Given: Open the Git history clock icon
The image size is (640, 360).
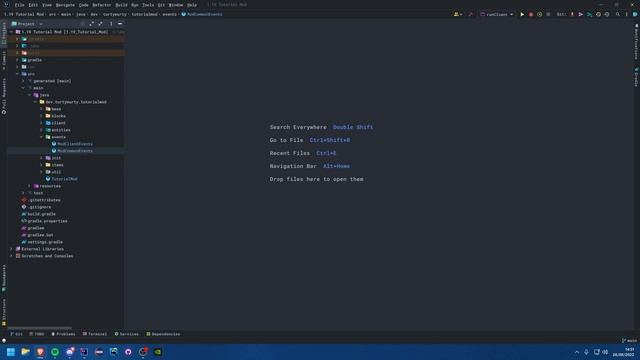Looking at the screenshot, I should click(598, 14).
